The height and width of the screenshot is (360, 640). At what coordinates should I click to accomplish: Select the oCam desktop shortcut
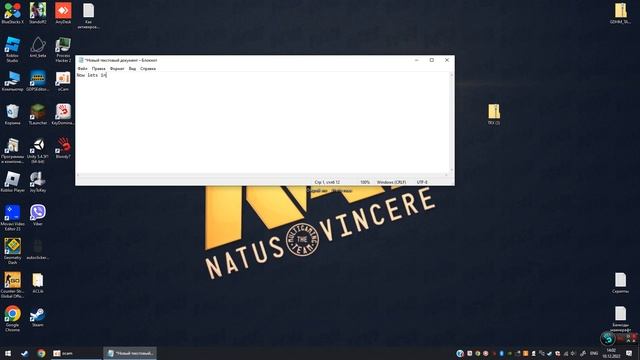tap(63, 80)
